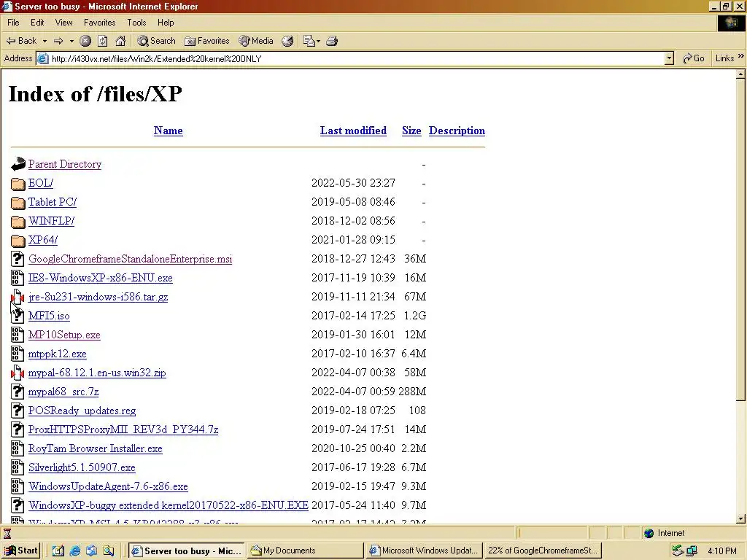This screenshot has height=560, width=747.
Task: Click RoyTam Browser Installer.exe binary icon
Action: 18,448
